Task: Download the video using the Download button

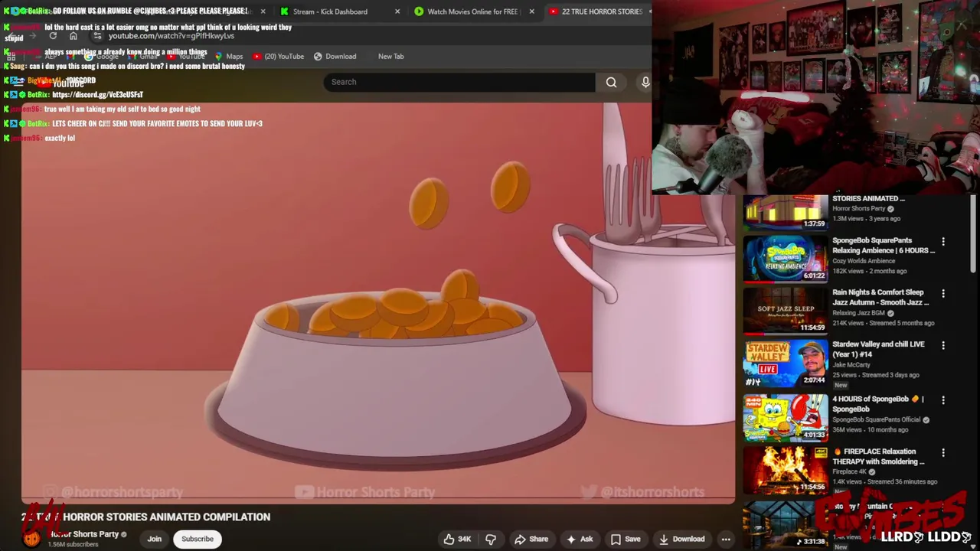Action: (681, 539)
